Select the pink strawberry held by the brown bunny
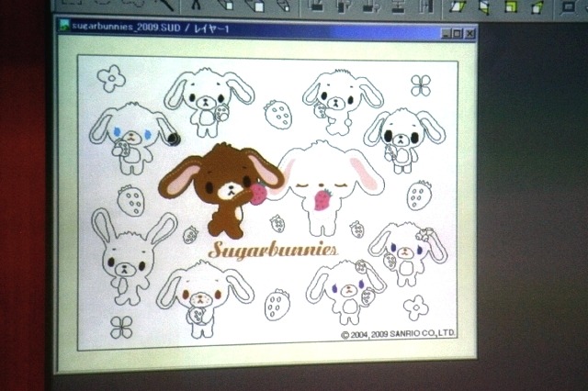 (x=258, y=194)
